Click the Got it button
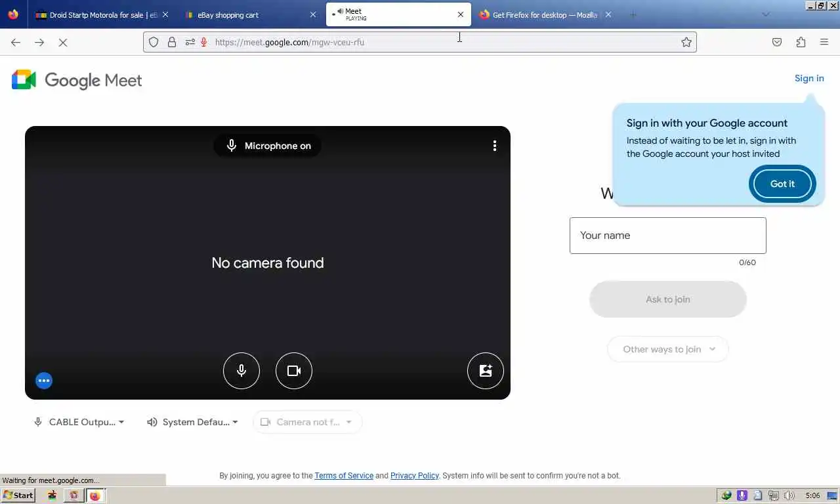The height and width of the screenshot is (504, 840). (x=782, y=184)
